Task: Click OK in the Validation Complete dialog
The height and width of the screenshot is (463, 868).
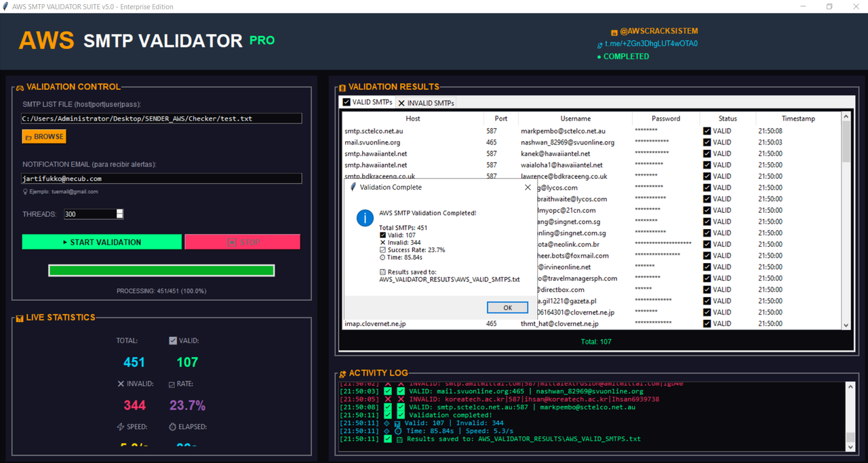Action: (507, 308)
